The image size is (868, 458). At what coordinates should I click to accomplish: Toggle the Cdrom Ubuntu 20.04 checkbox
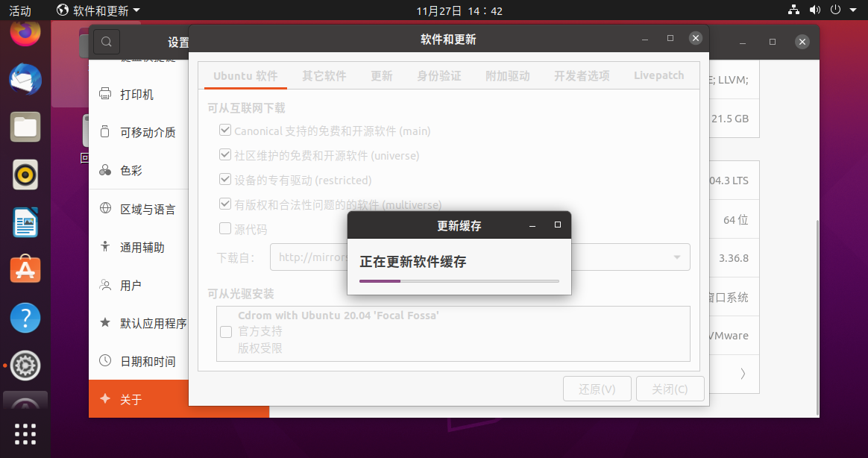[x=226, y=332]
